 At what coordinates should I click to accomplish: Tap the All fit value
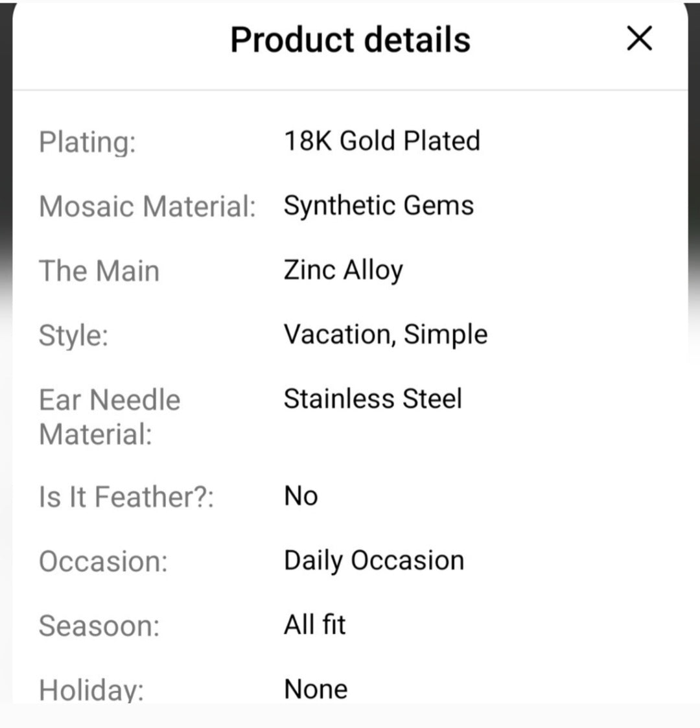315,625
